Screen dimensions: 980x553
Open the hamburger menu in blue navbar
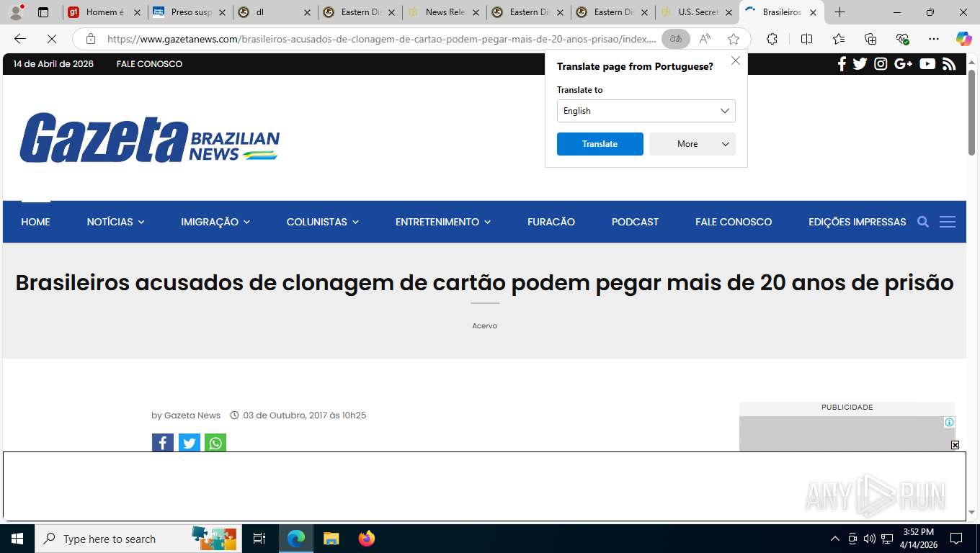pyautogui.click(x=948, y=222)
